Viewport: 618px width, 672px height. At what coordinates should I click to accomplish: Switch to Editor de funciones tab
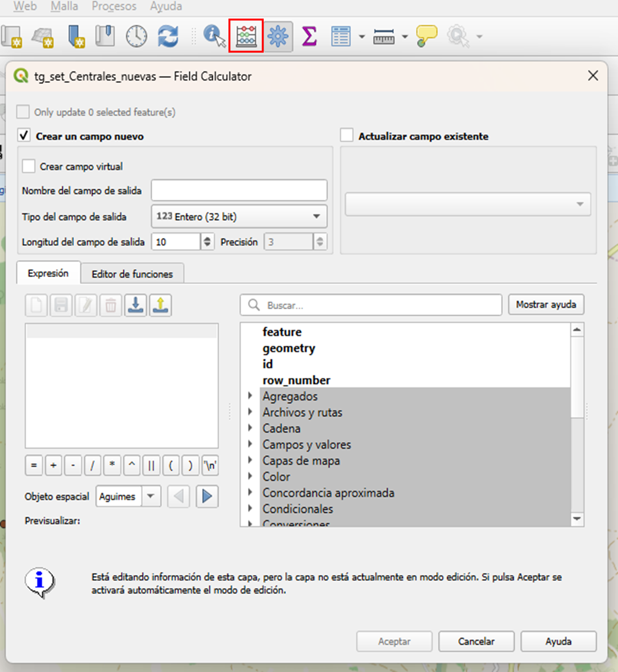pos(132,274)
